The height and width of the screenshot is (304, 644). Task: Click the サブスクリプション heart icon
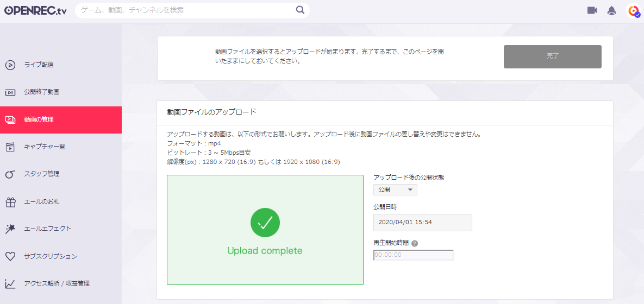point(10,256)
